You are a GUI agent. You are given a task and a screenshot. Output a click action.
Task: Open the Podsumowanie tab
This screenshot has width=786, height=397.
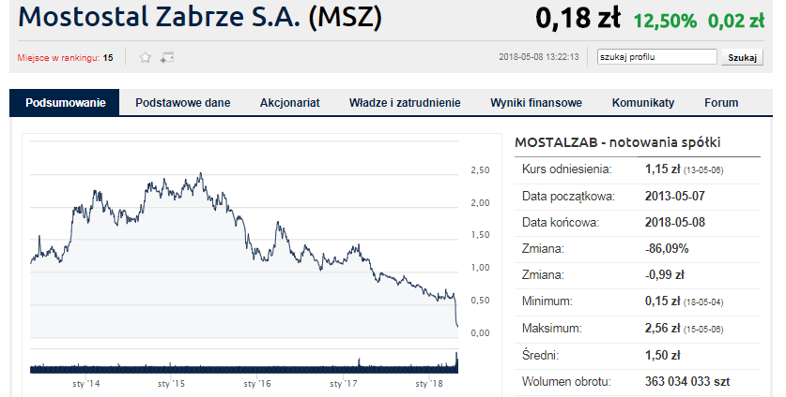coord(65,103)
